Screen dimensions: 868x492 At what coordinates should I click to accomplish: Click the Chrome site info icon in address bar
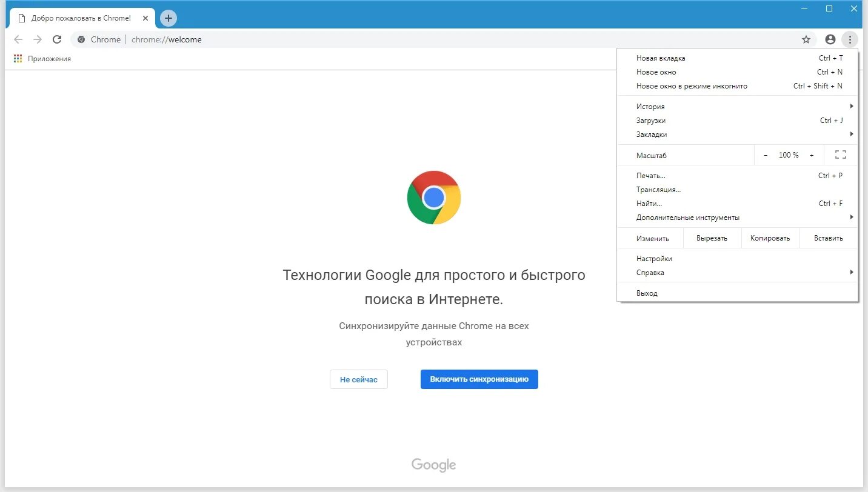(81, 39)
